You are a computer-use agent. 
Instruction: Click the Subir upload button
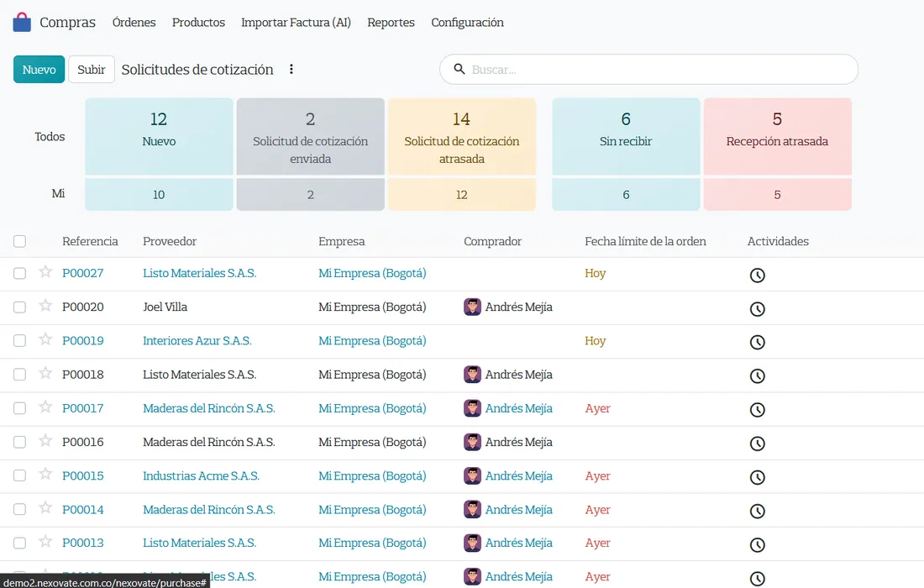pos(92,70)
